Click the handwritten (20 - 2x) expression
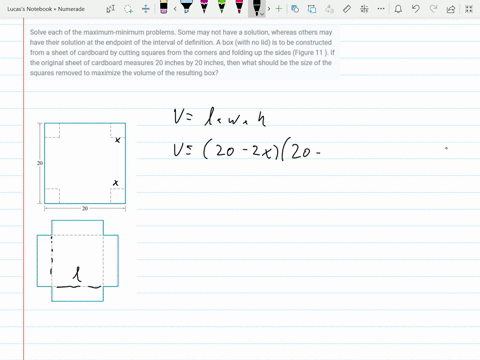The image size is (480, 360). tap(241, 151)
